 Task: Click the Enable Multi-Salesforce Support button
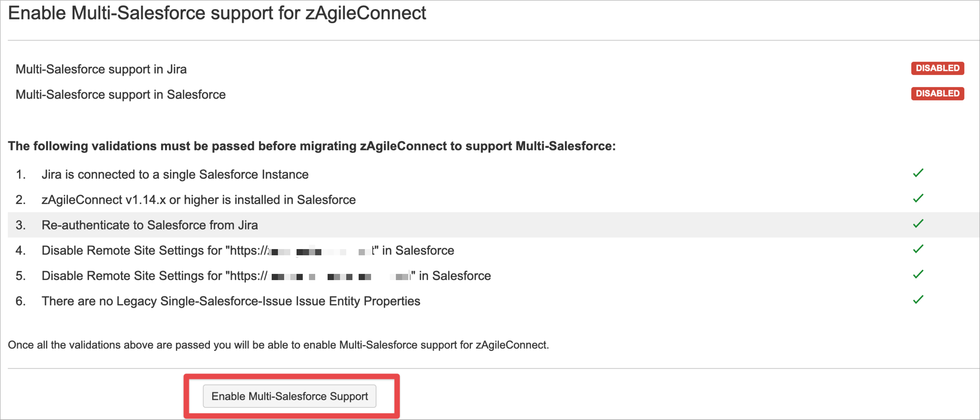click(289, 396)
